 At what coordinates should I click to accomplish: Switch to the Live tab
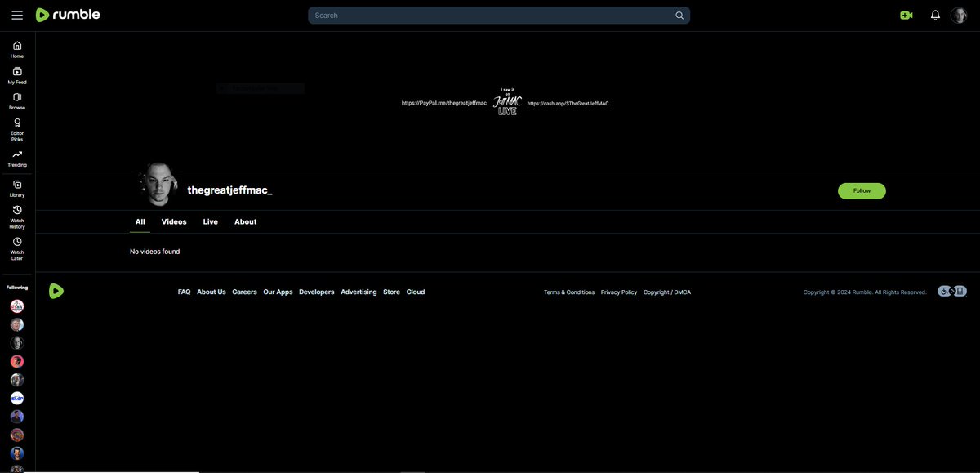coord(211,221)
